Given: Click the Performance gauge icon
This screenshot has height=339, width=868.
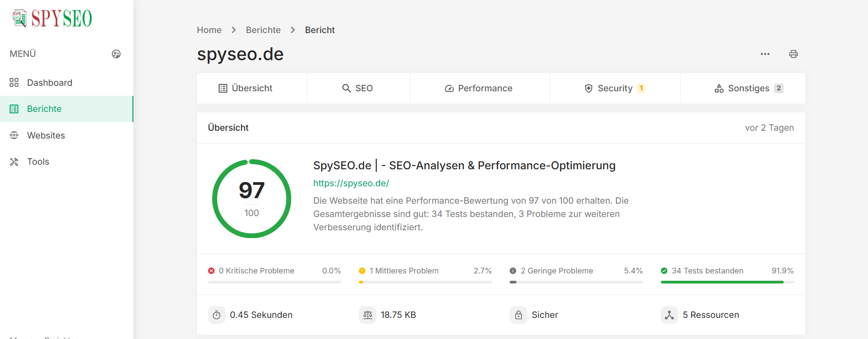Looking at the screenshot, I should pyautogui.click(x=449, y=88).
